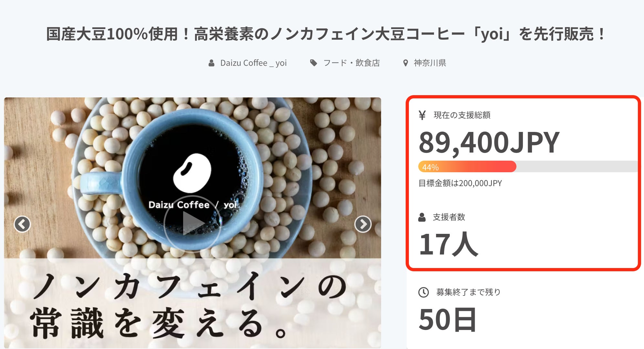Screen dimensions: 644x349
Task: Play the Daizu Coffee video
Action: tap(192, 223)
